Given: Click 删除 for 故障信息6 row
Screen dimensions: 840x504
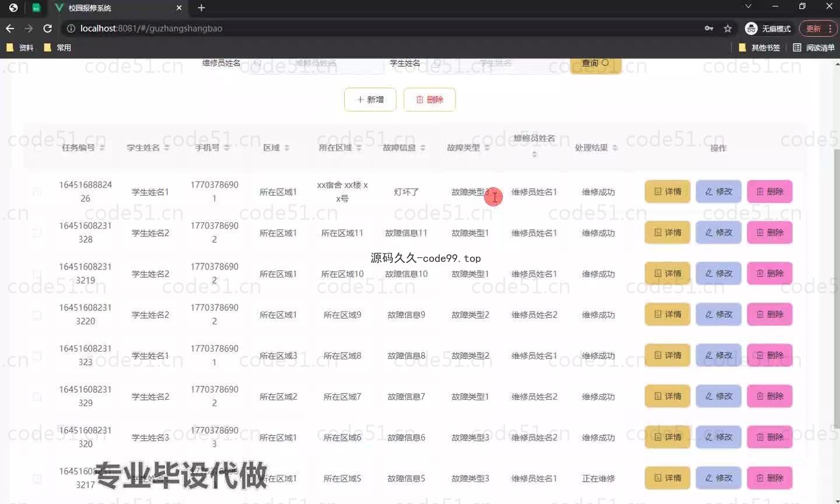Looking at the screenshot, I should point(770,437).
